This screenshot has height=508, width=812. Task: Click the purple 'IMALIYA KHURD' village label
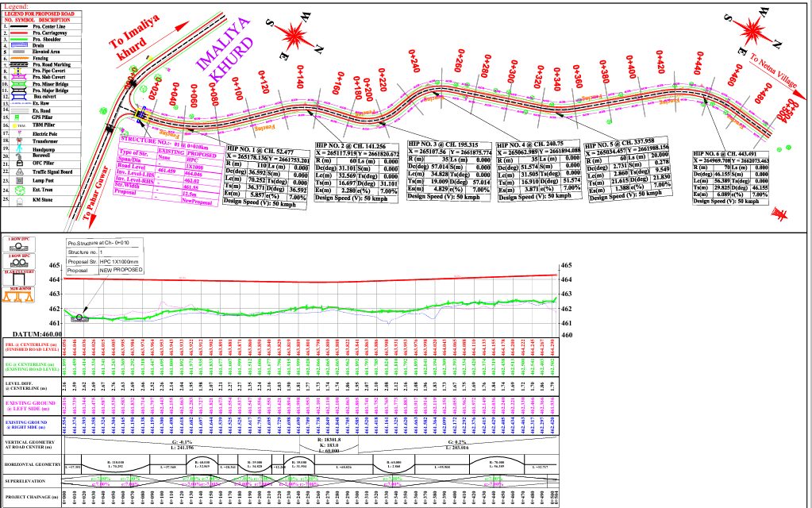click(226, 52)
